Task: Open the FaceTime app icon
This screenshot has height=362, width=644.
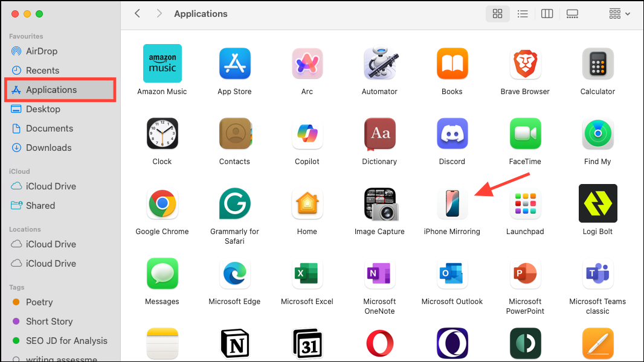Action: [x=525, y=133]
